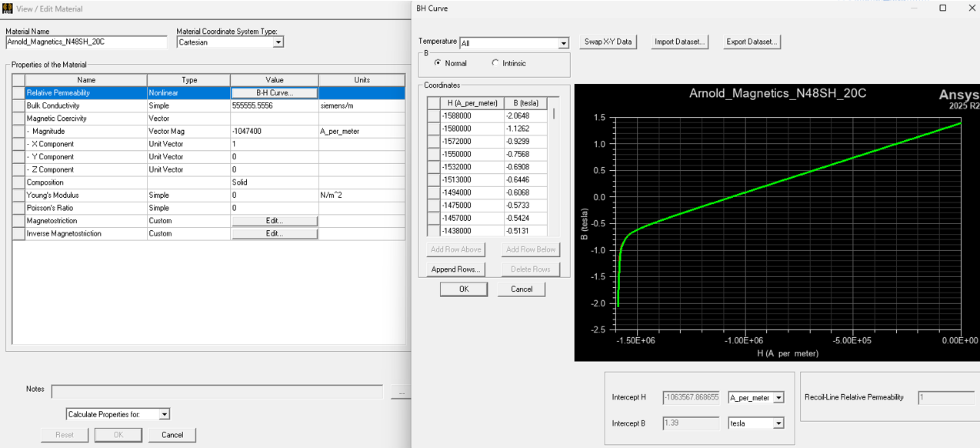Click the B (tesla) column header
This screenshot has height=448, width=980.
point(526,103)
